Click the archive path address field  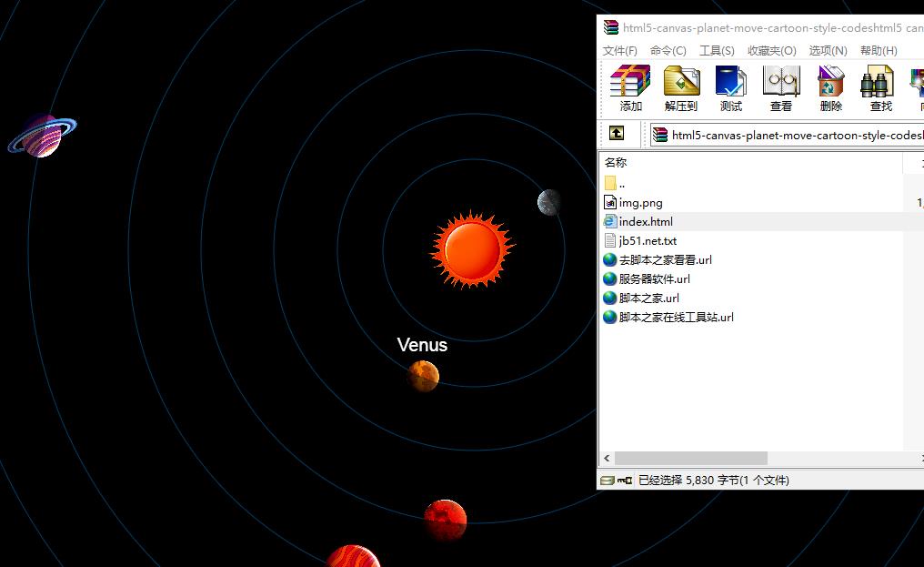(787, 135)
